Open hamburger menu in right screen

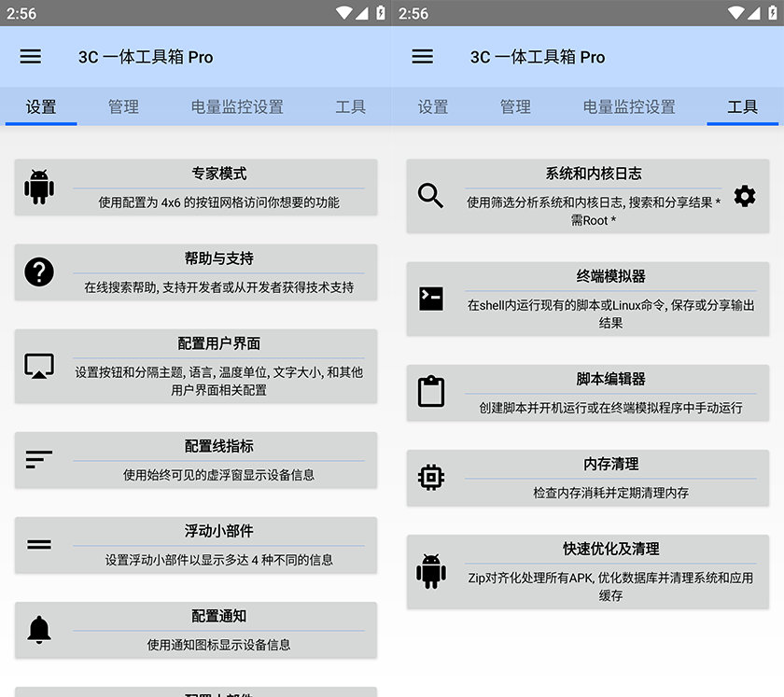pyautogui.click(x=423, y=56)
